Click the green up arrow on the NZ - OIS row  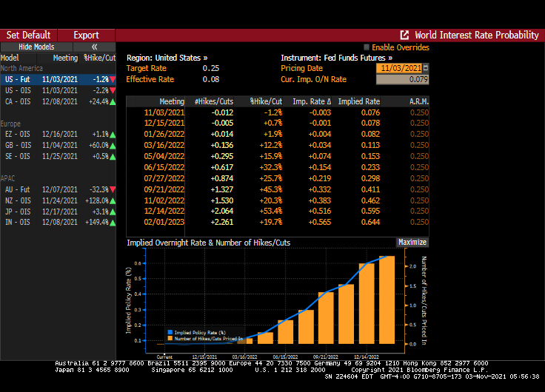(x=113, y=200)
